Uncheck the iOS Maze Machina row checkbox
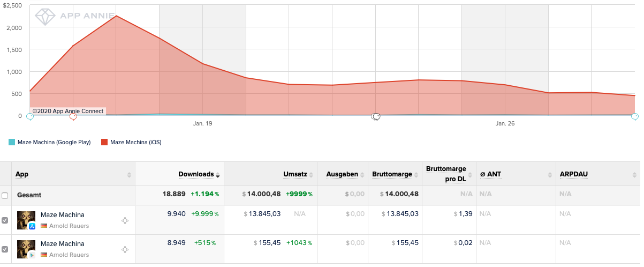Image resolution: width=644 pixels, height=267 pixels. (x=5, y=220)
